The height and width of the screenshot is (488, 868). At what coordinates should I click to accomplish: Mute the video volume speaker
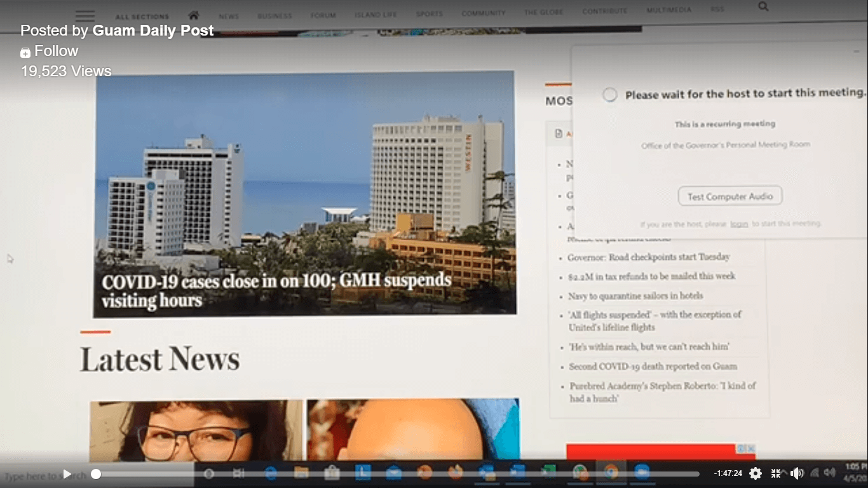(796, 473)
